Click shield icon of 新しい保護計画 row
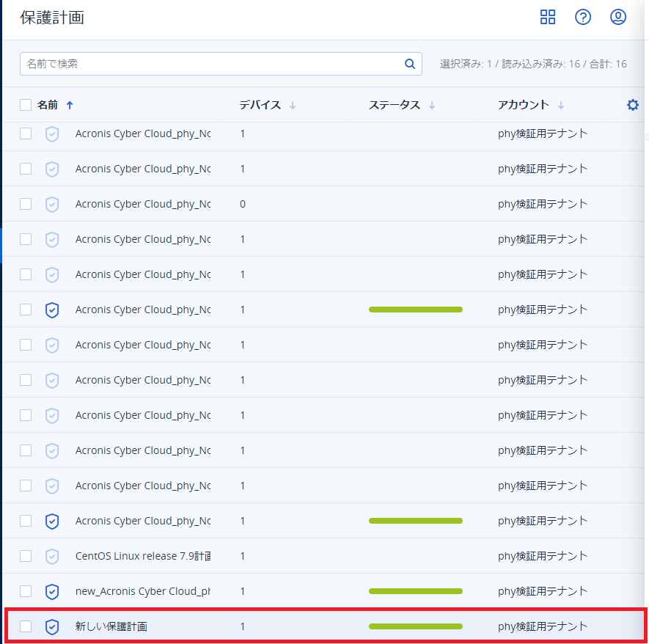The image size is (649, 644). [52, 626]
